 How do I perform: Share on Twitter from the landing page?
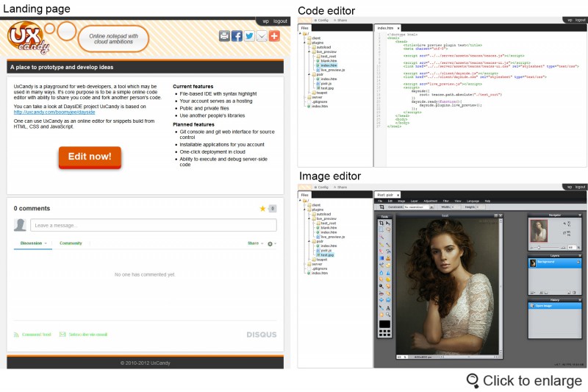[x=249, y=36]
